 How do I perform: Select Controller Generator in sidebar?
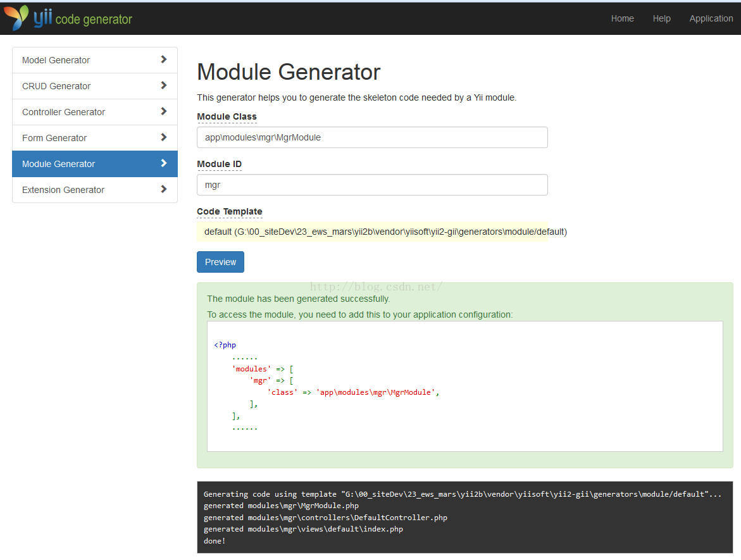point(94,112)
